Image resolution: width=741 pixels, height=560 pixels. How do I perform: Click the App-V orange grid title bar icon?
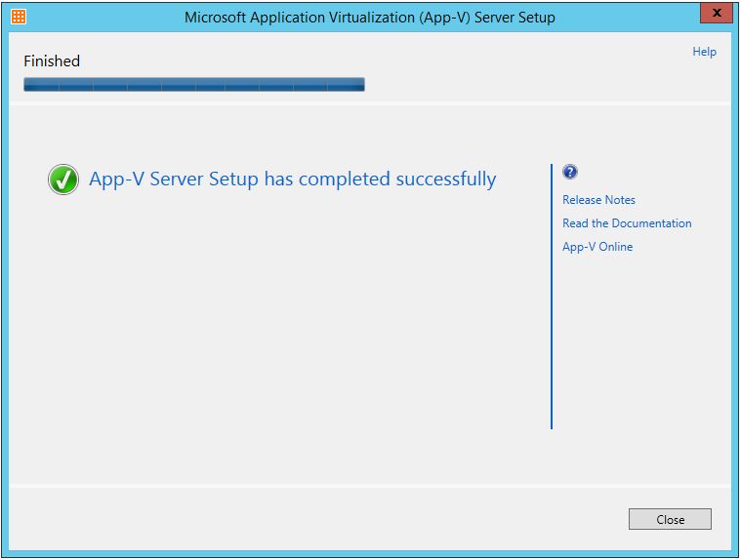click(x=19, y=17)
